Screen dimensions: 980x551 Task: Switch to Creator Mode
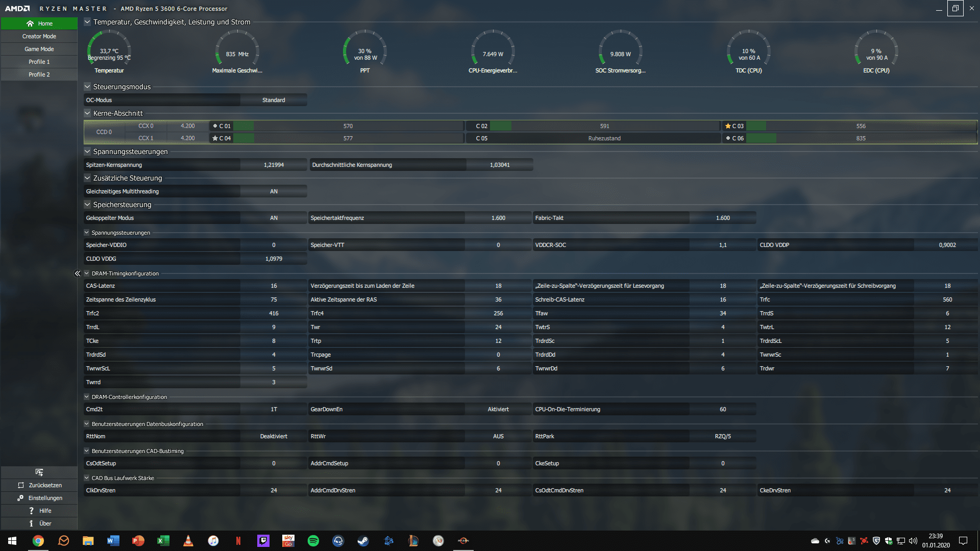39,36
